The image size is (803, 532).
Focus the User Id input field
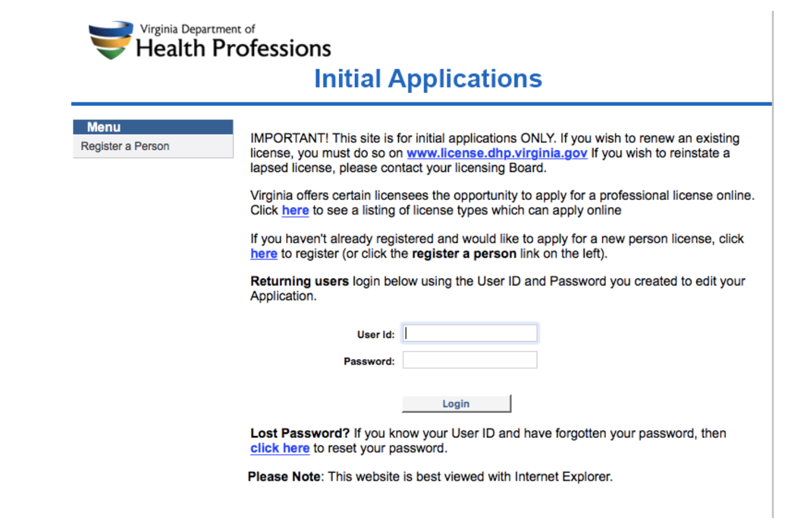(x=470, y=333)
